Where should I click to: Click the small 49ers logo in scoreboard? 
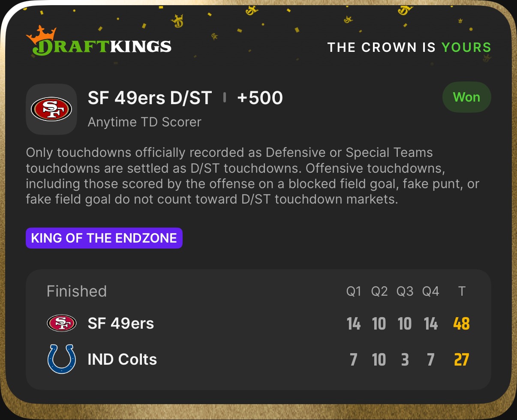click(61, 323)
